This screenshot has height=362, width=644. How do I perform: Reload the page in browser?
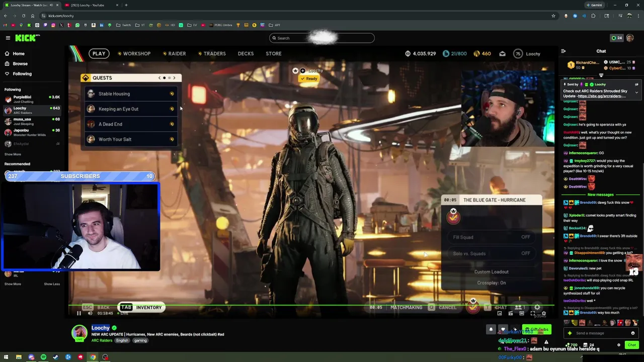pos(23,16)
